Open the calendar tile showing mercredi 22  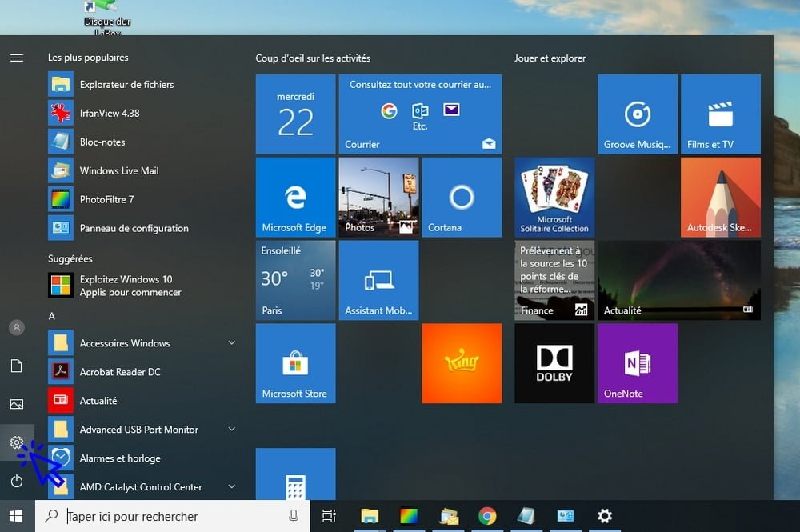point(295,114)
